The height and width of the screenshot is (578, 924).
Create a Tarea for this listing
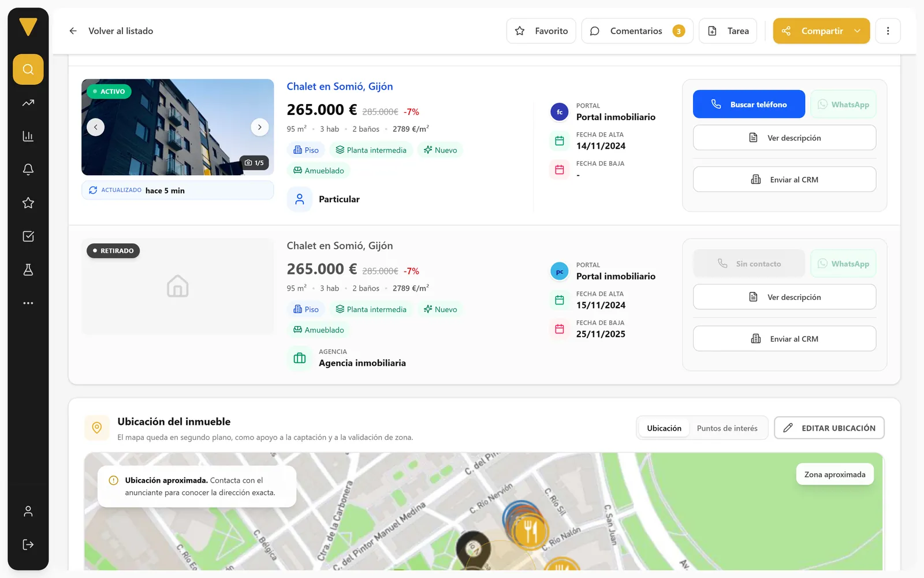[728, 31]
